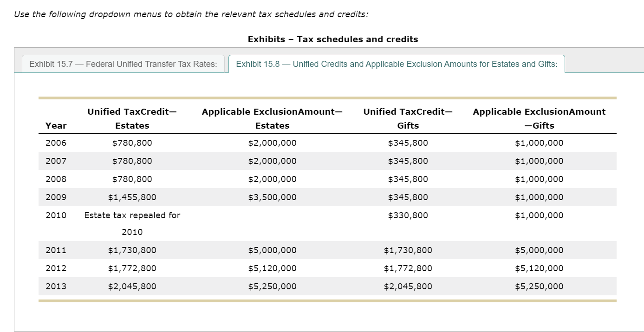
Task: Select the $5,250,000 gifts exclusion for 2013
Action: [539, 286]
